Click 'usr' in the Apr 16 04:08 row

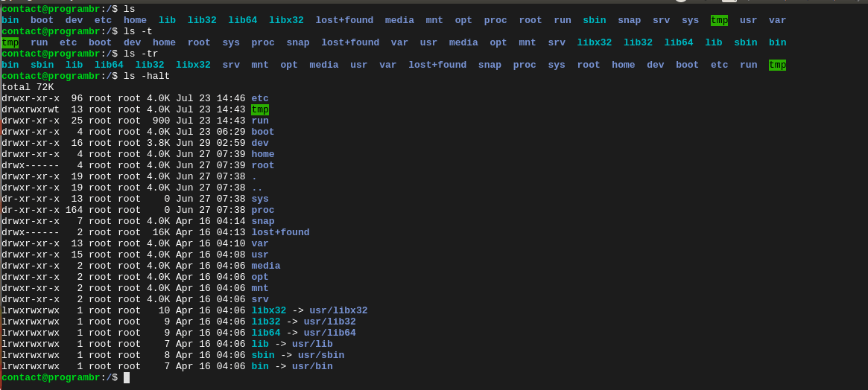tap(259, 255)
